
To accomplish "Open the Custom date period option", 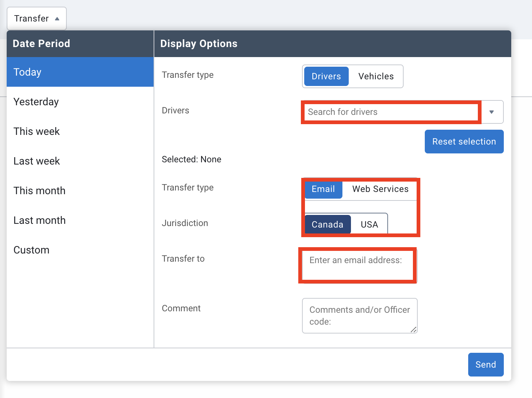I will [x=31, y=250].
